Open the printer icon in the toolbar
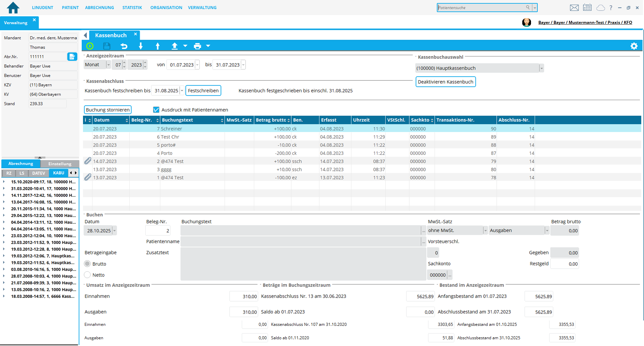The height and width of the screenshot is (346, 644). click(x=197, y=46)
